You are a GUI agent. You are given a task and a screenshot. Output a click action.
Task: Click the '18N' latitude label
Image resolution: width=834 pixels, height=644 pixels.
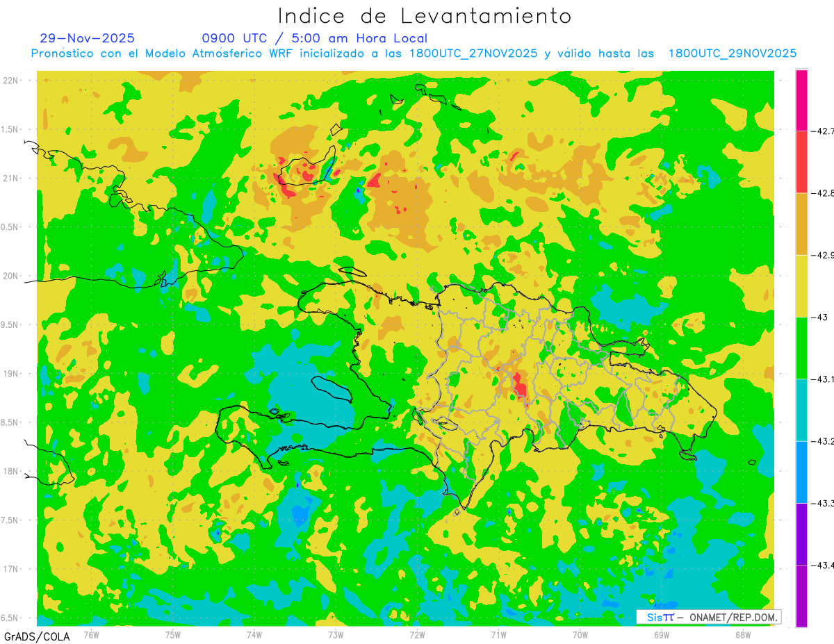[x=10, y=471]
